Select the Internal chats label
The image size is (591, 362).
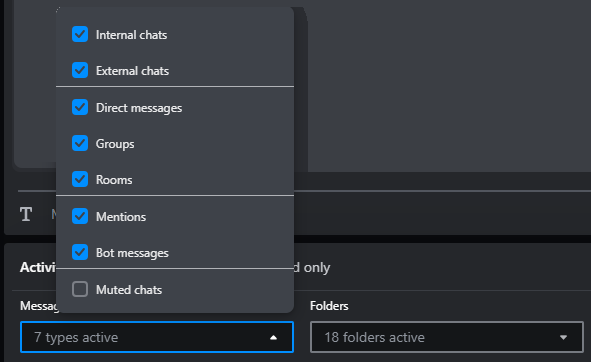coord(131,35)
